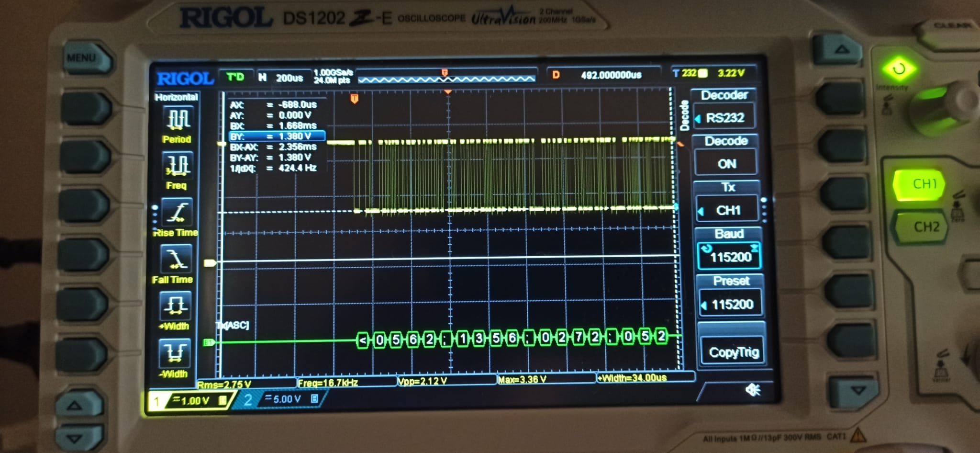Viewport: 980px width, 453px height.
Task: Click the T'D trigger status indicator
Action: pos(235,77)
